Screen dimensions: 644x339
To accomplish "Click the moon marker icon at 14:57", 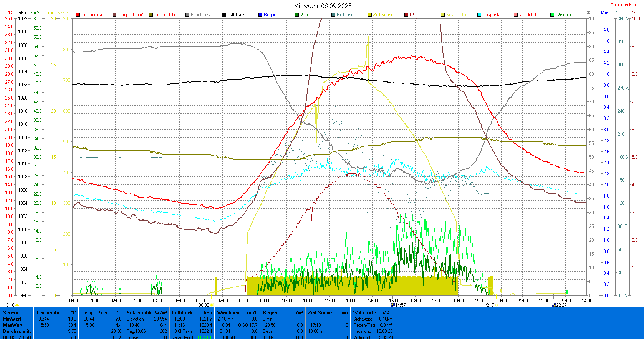I will click(392, 305).
